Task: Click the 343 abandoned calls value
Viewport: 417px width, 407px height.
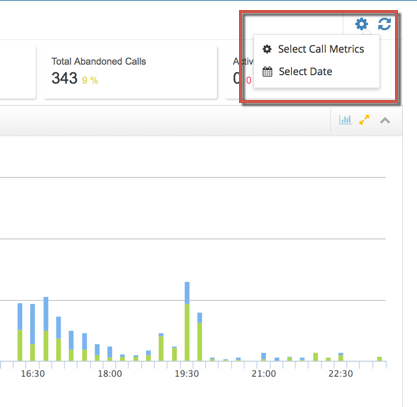Action: point(64,78)
